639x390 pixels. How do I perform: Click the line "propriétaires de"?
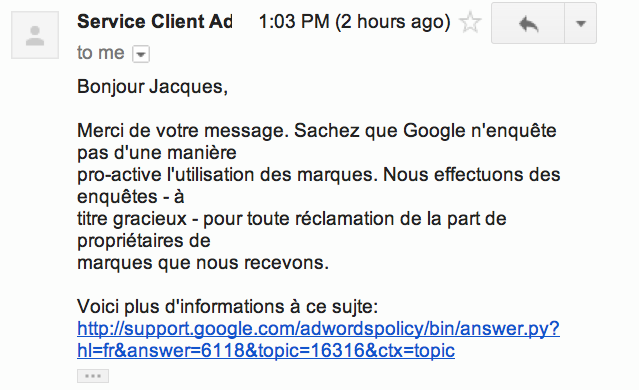pos(144,241)
